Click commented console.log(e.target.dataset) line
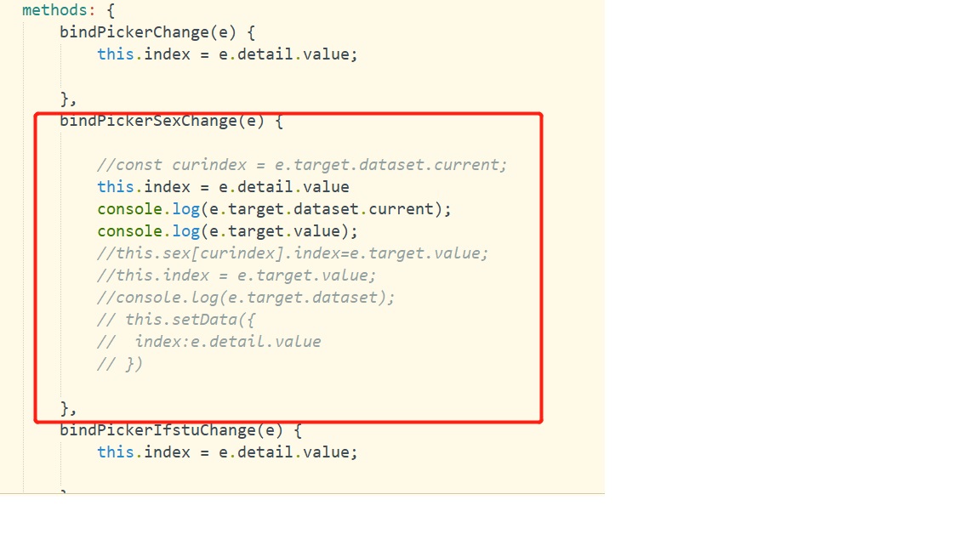 246,298
